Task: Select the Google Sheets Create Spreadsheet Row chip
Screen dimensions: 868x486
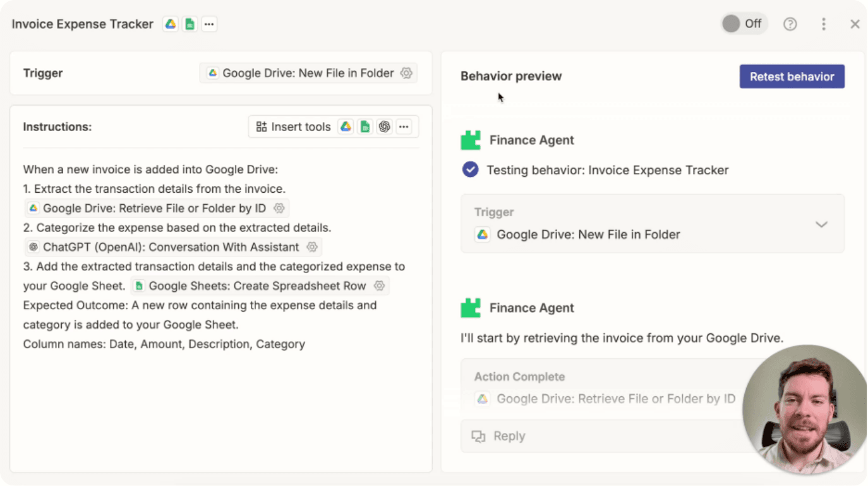Action: click(x=260, y=286)
